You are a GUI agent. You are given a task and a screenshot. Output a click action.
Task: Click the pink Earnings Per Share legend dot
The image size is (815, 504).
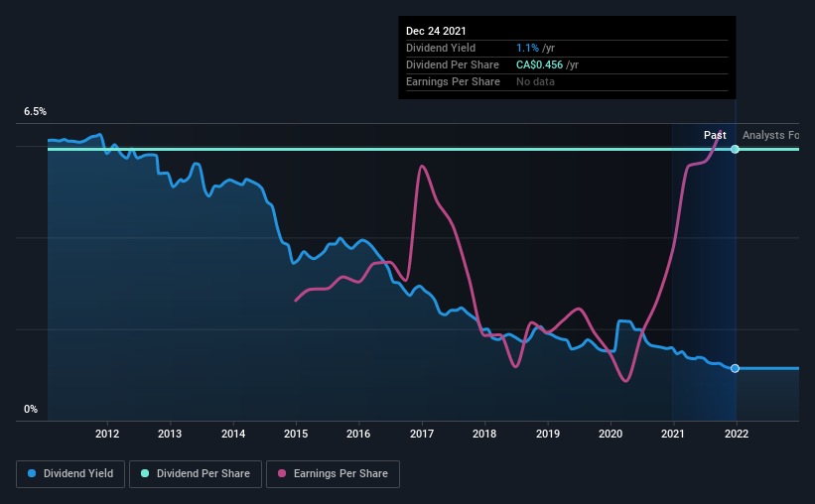click(x=282, y=473)
